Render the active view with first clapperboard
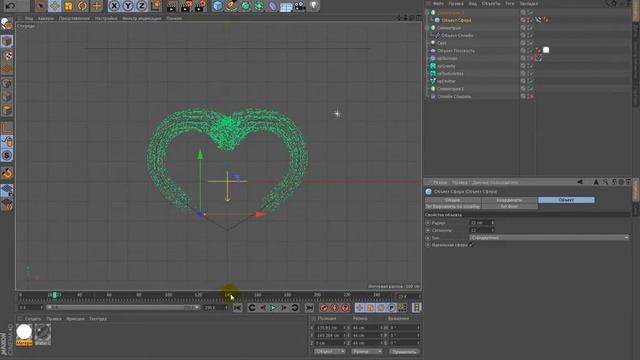The width and height of the screenshot is (640, 360). [172, 6]
